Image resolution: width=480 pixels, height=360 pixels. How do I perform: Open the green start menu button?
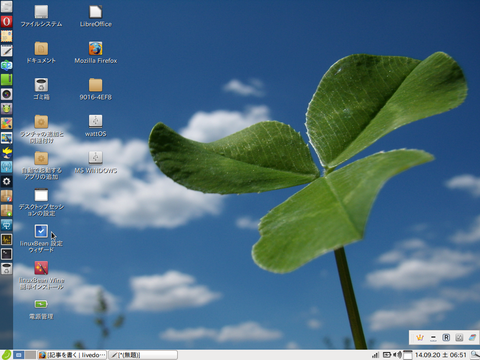6,355
